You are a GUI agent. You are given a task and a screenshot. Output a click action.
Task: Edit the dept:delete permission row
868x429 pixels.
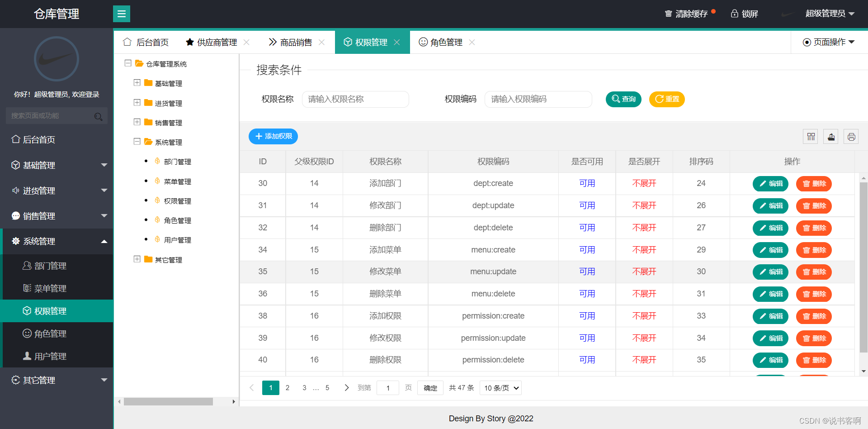(770, 228)
